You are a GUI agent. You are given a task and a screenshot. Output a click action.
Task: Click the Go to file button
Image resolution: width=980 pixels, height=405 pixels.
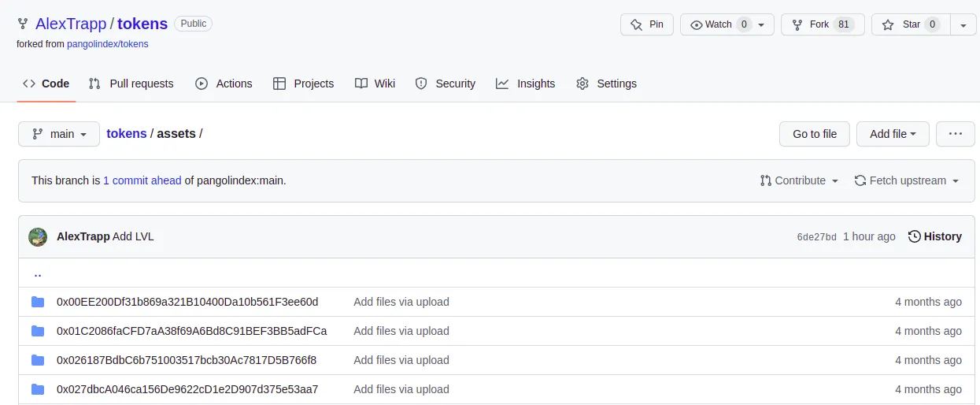click(x=815, y=134)
